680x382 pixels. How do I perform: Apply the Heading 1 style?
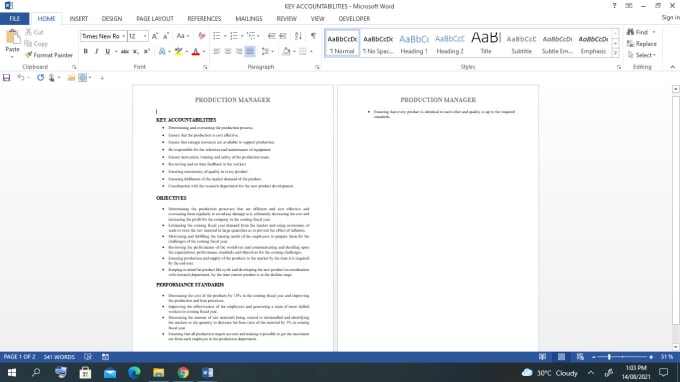tap(414, 43)
